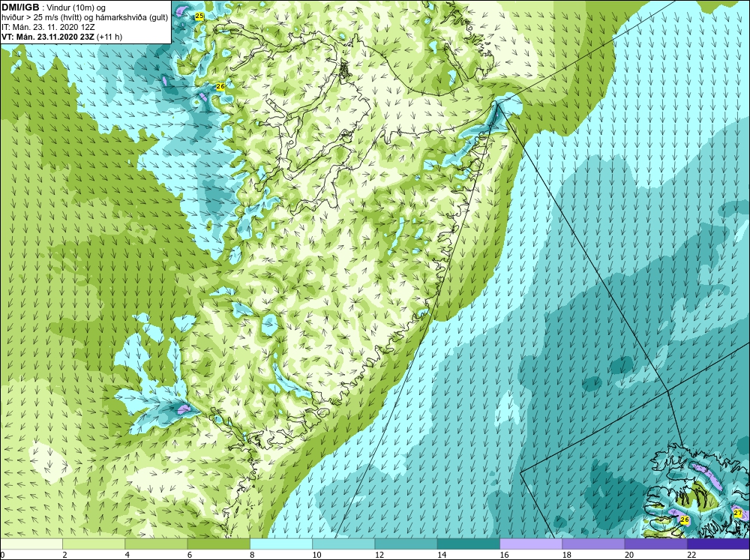Click the legend tick value 4
Screen dimensions: 750x560
click(x=127, y=555)
